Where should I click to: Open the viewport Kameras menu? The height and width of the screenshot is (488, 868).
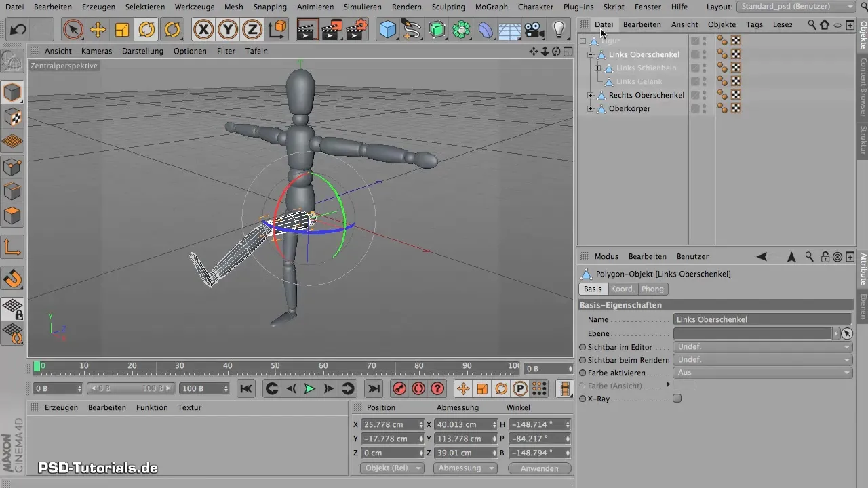pyautogui.click(x=97, y=51)
